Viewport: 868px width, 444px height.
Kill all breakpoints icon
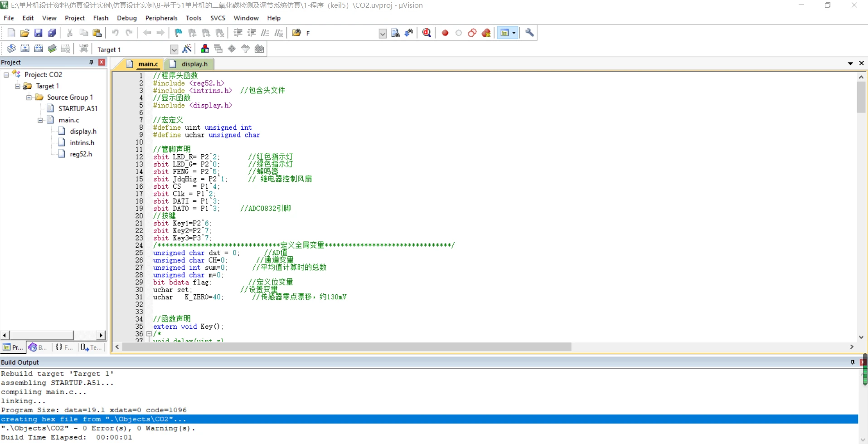point(486,33)
